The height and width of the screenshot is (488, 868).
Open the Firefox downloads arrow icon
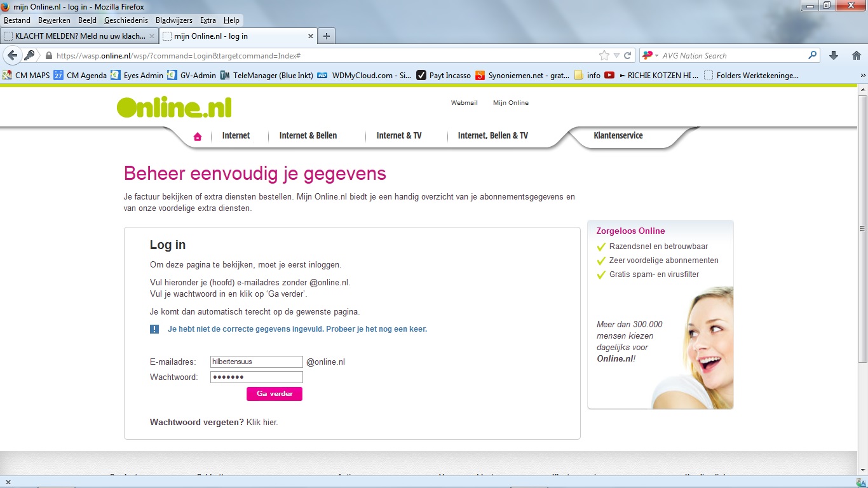coord(834,55)
